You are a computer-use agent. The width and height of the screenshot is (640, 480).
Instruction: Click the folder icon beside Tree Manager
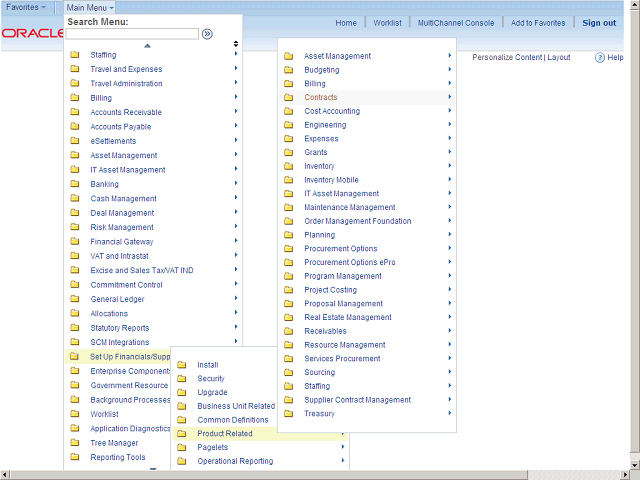(x=75, y=443)
